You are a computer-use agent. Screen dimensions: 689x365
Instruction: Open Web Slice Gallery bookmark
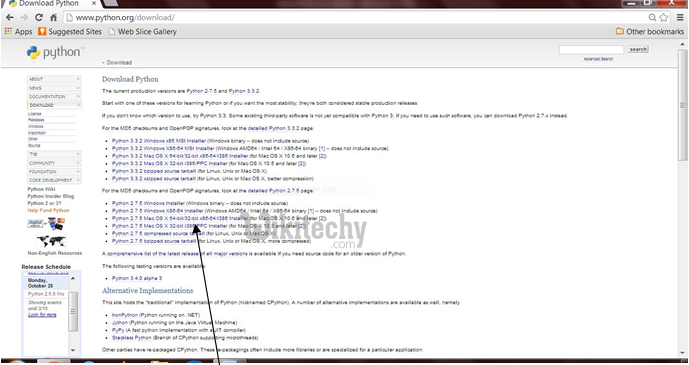[142, 32]
